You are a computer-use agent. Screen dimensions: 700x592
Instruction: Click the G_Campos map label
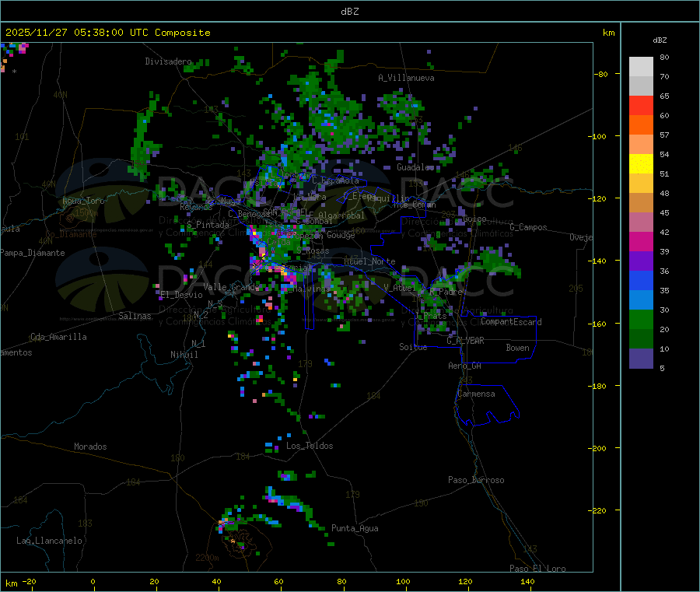pos(528,227)
